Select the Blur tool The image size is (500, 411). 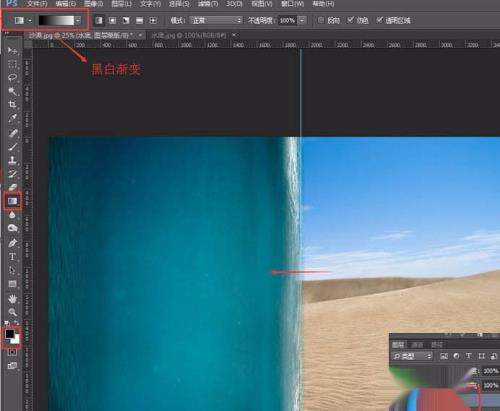pos(12,215)
